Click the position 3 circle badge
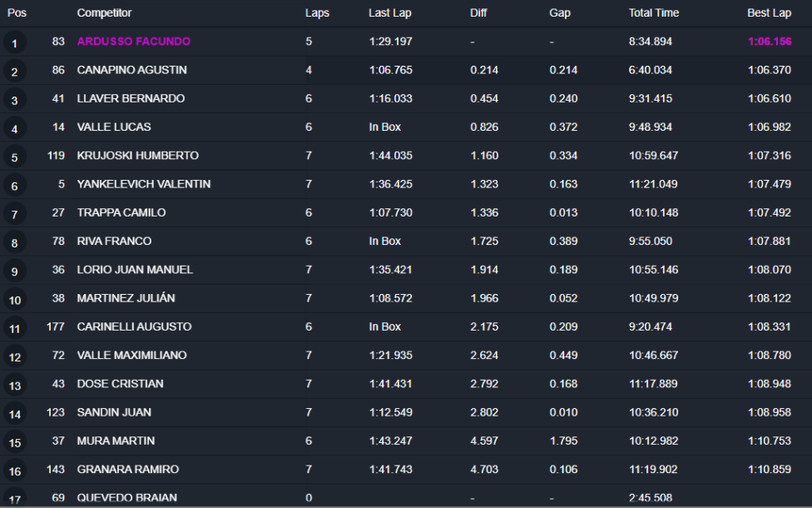 pos(14,101)
